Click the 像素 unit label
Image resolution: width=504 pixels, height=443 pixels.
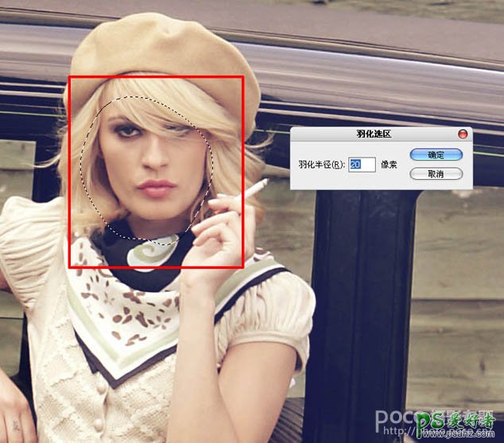[389, 165]
